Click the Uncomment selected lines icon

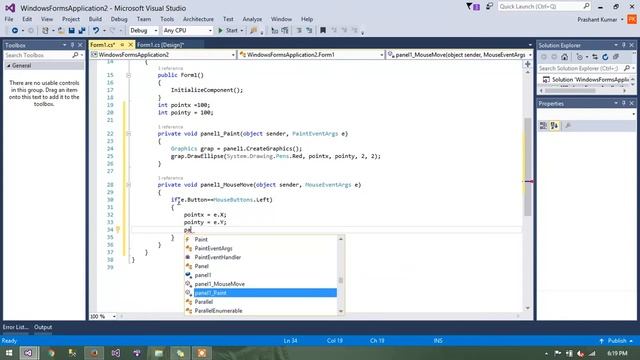285,31
